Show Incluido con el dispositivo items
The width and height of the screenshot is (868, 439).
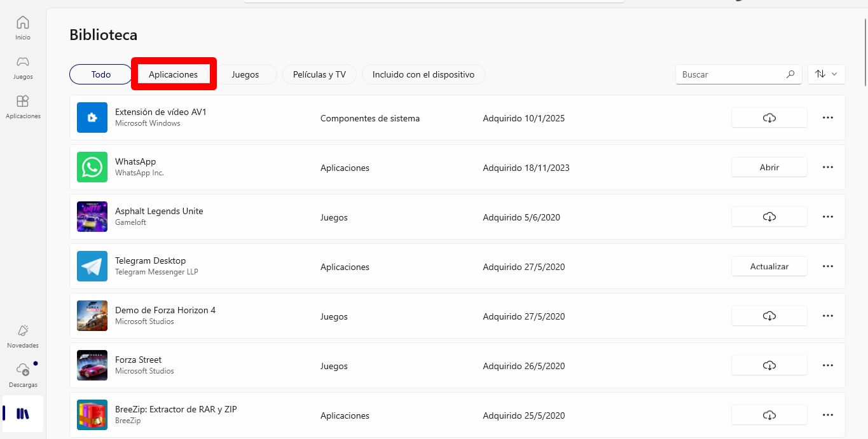424,74
